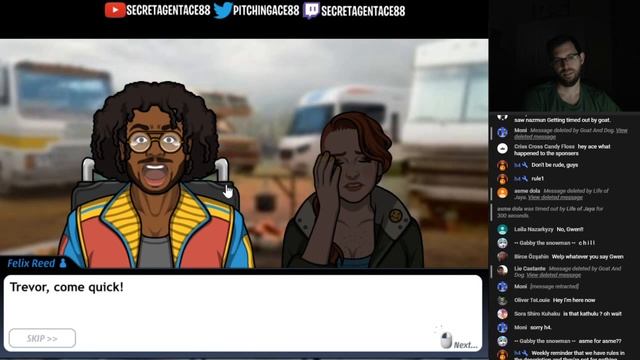The image size is (640, 360).
Task: Click Criss Cross Candy Floss avatar
Action: pyautogui.click(x=502, y=148)
